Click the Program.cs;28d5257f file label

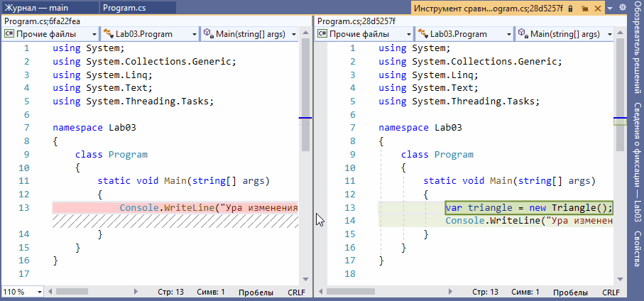pos(356,21)
